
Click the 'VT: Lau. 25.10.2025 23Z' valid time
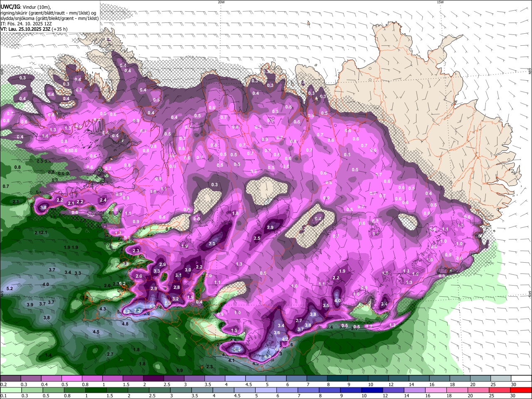[25, 29]
